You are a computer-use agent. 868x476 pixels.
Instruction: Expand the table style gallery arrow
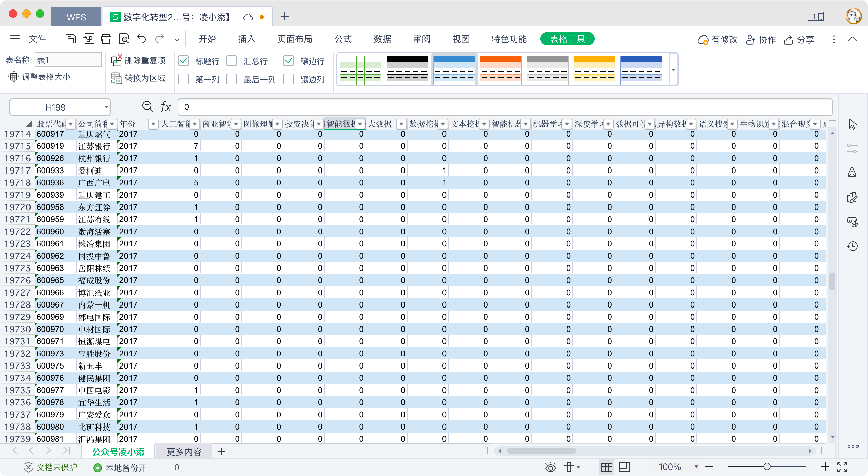click(x=673, y=69)
